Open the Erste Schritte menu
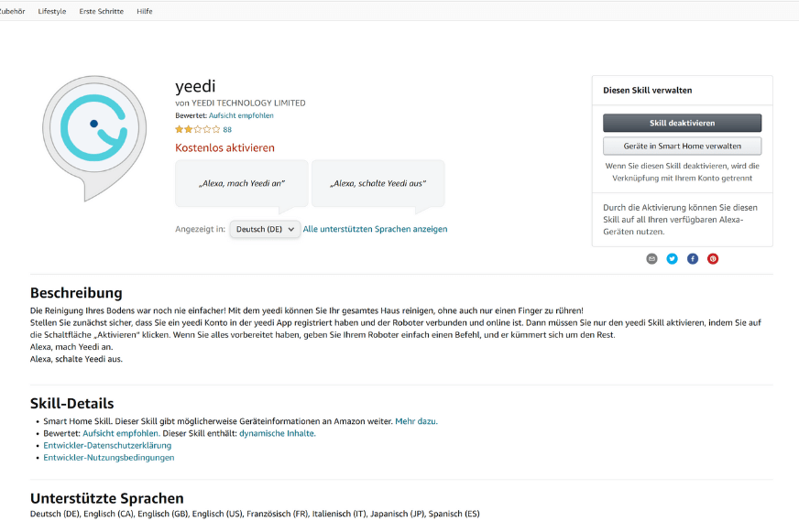The width and height of the screenshot is (799, 532). [x=101, y=11]
